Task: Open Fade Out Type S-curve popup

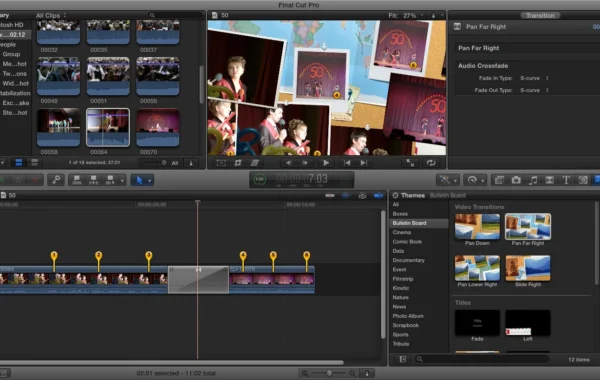Action: coord(534,90)
